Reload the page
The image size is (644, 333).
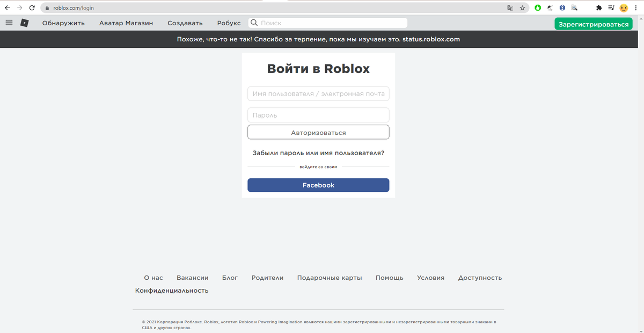click(x=33, y=8)
